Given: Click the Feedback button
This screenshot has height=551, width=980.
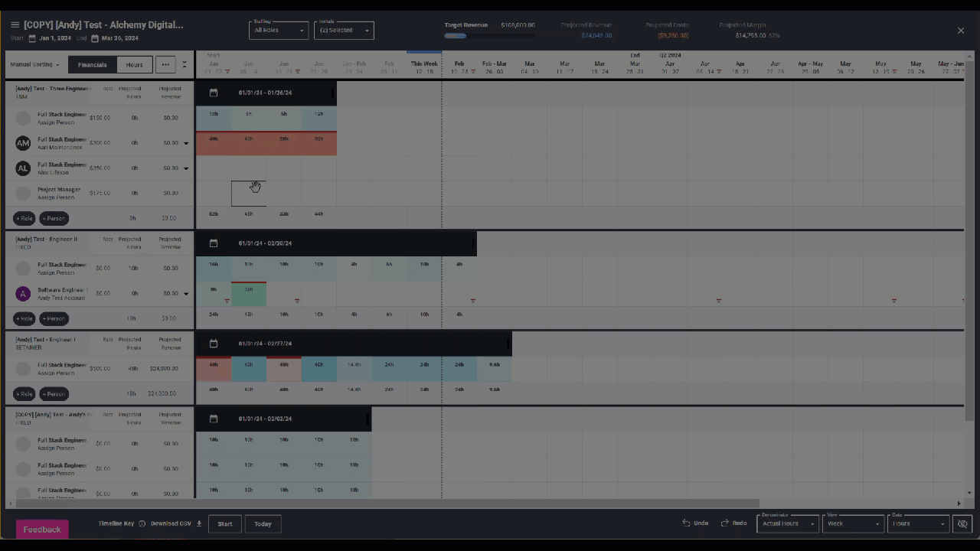Looking at the screenshot, I should tap(42, 530).
